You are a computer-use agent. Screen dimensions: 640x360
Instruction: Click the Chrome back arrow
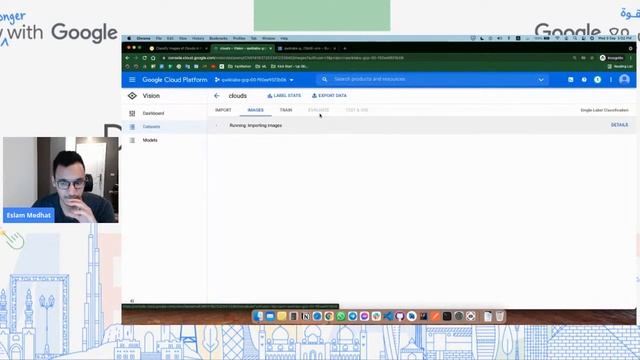127,58
